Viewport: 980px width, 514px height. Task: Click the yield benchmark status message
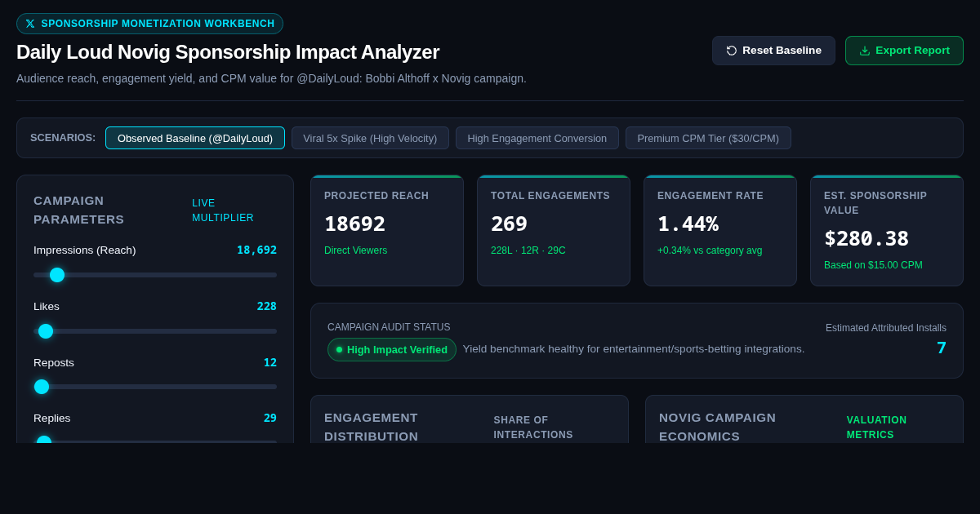[x=634, y=349]
